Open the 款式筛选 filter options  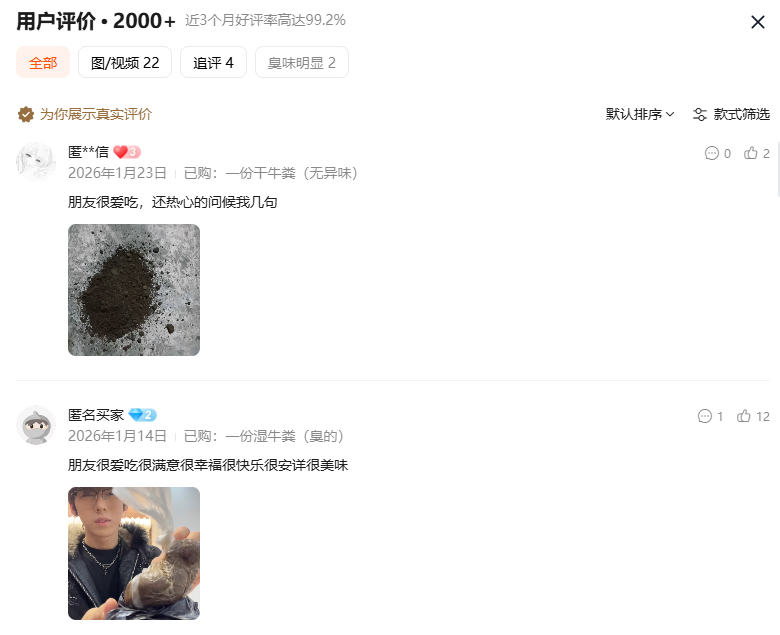(x=731, y=114)
